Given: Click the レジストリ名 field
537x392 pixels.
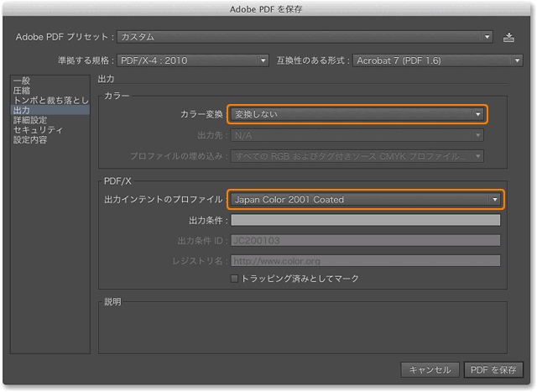Looking at the screenshot, I should point(365,260).
